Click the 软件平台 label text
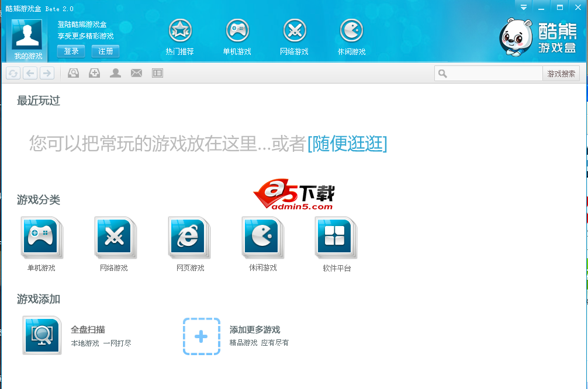The height and width of the screenshot is (389, 588). click(337, 268)
